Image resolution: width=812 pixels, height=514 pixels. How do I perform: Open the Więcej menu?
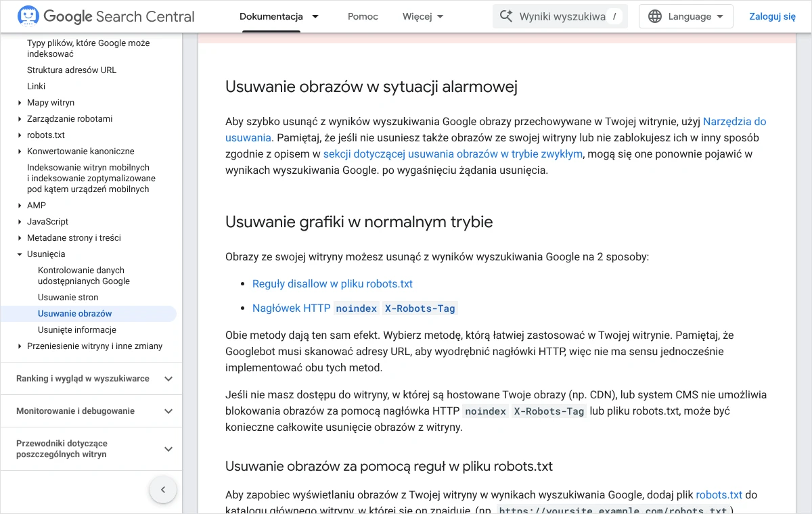pos(423,16)
